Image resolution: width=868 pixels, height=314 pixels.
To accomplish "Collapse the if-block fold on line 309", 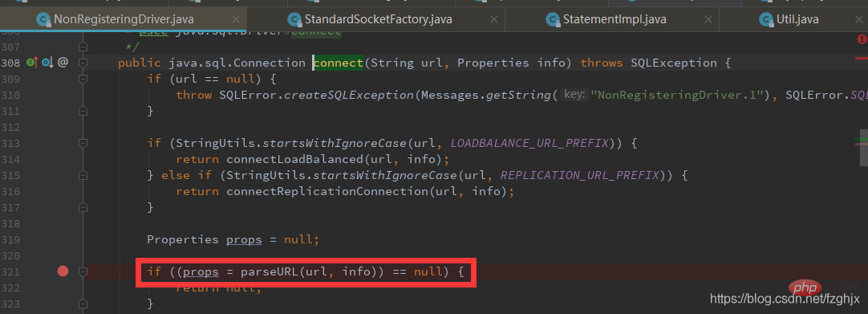I will tap(83, 79).
